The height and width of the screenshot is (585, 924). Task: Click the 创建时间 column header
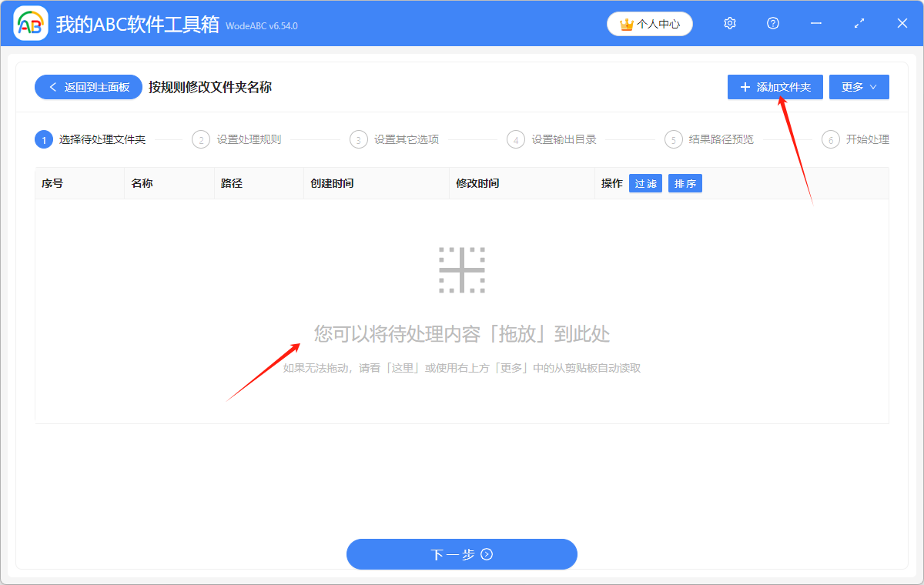pyautogui.click(x=334, y=182)
